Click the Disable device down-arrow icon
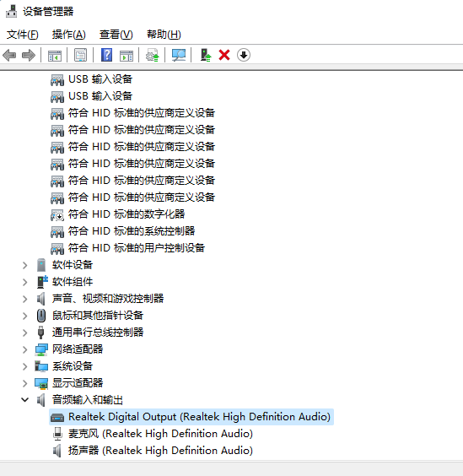The width and height of the screenshot is (463, 476). click(244, 55)
